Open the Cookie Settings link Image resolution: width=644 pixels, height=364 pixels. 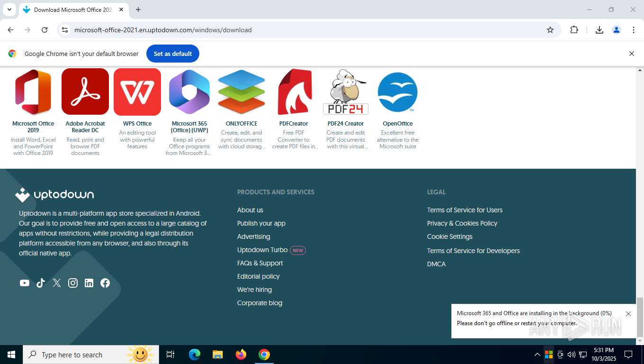(x=450, y=237)
